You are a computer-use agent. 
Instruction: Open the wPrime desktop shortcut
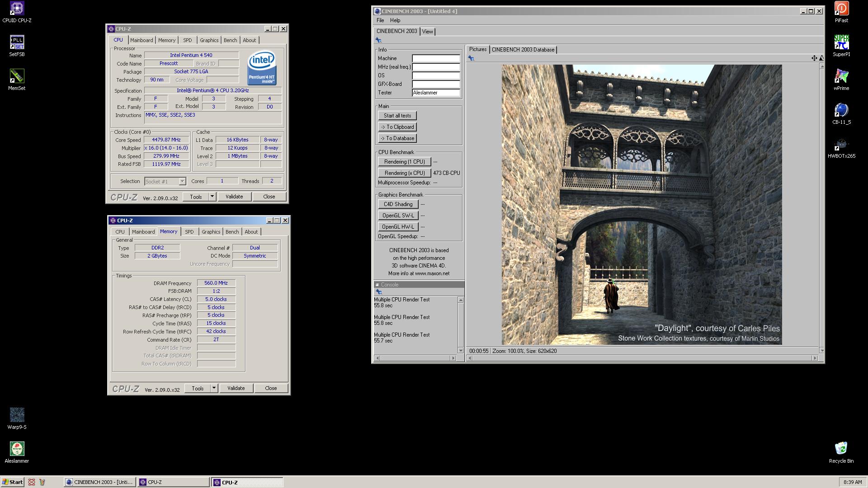(x=841, y=80)
